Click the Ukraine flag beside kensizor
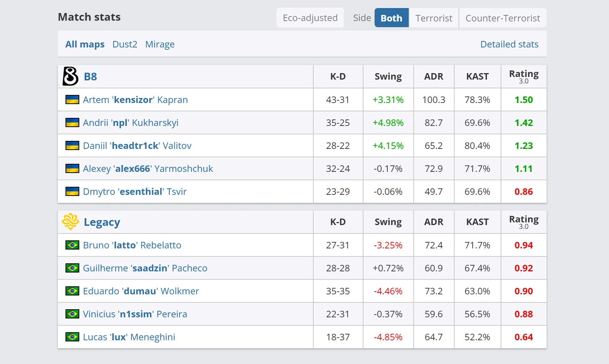 click(72, 100)
